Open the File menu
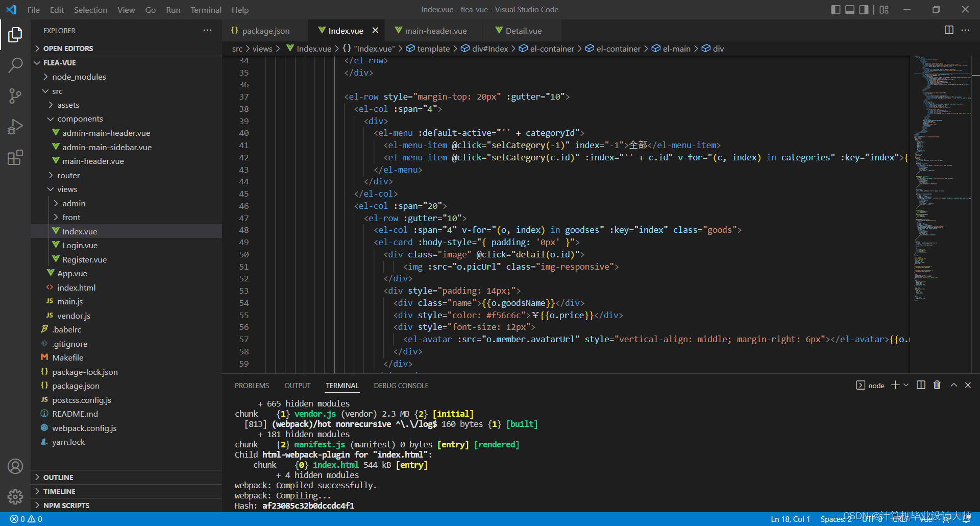980x526 pixels. [x=34, y=10]
